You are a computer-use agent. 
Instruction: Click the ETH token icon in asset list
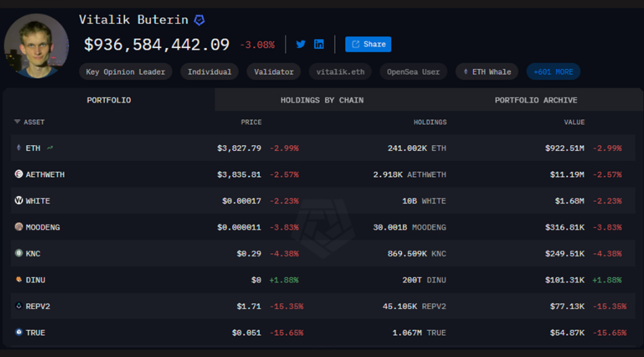18,148
